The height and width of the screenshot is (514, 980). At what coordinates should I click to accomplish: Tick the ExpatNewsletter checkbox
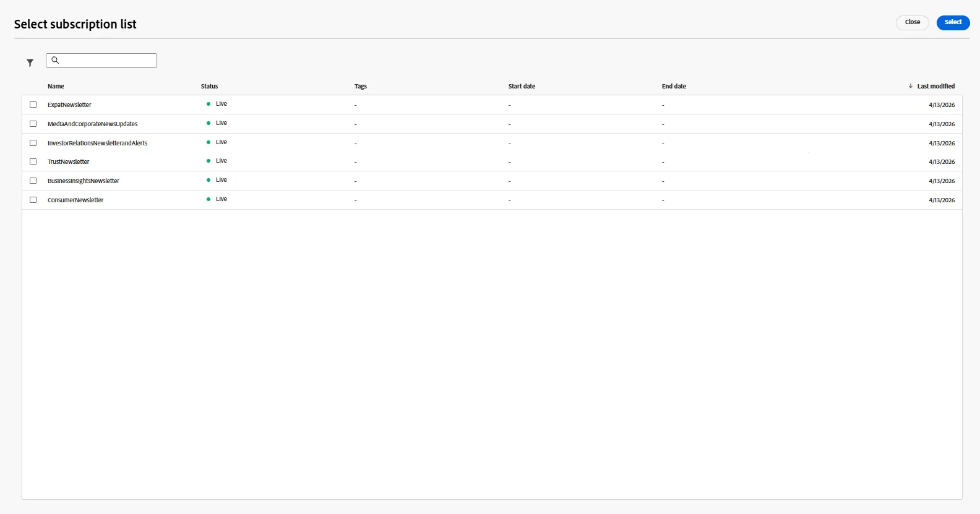click(x=33, y=105)
